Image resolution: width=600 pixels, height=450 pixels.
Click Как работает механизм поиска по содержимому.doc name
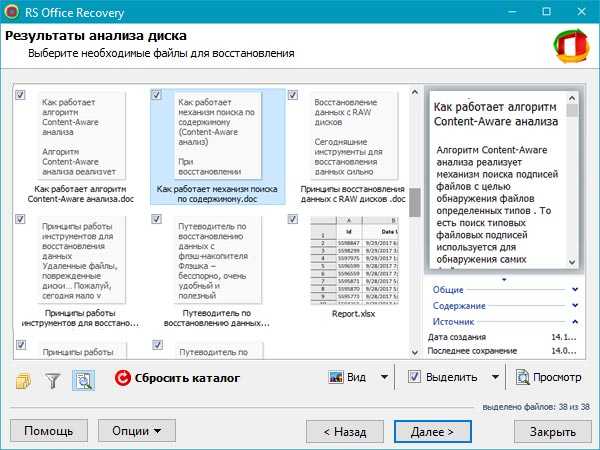[x=217, y=194]
